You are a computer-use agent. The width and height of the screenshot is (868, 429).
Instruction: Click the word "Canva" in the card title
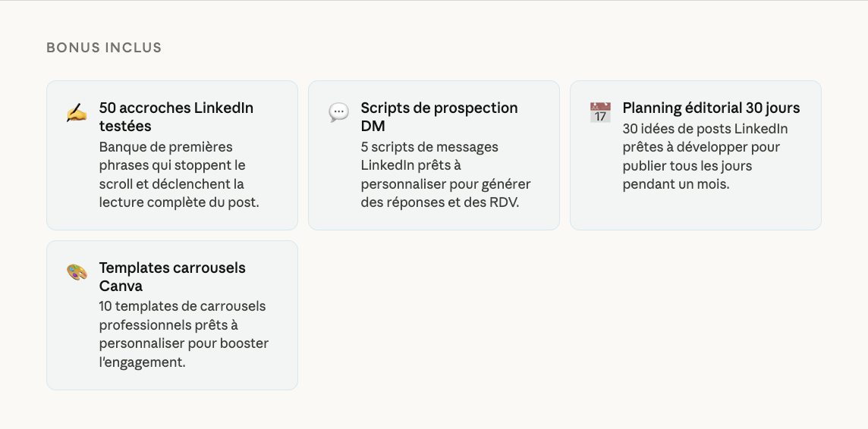tap(121, 286)
